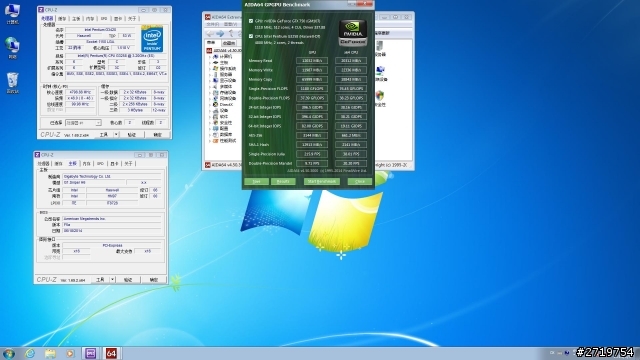The image size is (640, 360).
Task: Click the Up arrow in AIDA64 Extreme toolbar
Action: 231,33
